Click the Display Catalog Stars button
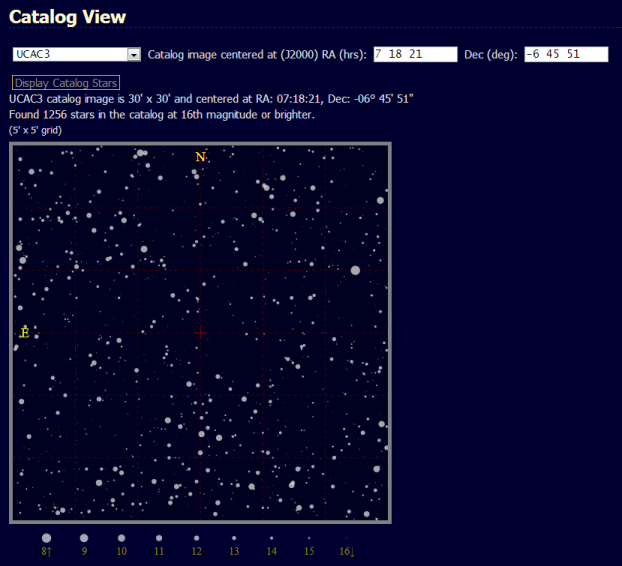 [66, 83]
